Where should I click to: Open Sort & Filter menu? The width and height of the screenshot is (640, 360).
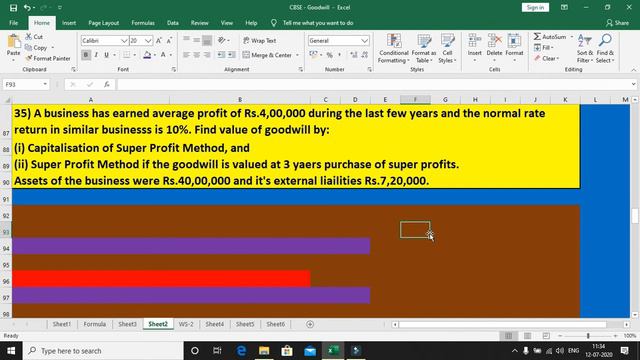click(585, 49)
